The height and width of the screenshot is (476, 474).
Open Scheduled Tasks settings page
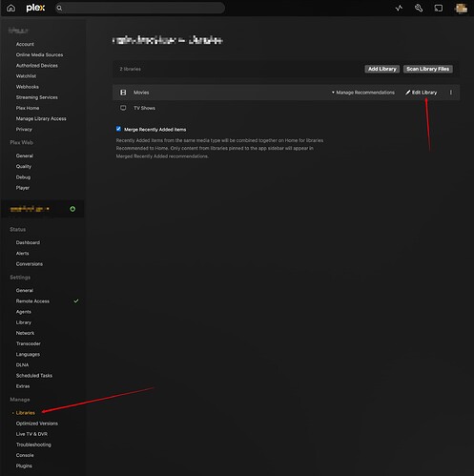(34, 376)
